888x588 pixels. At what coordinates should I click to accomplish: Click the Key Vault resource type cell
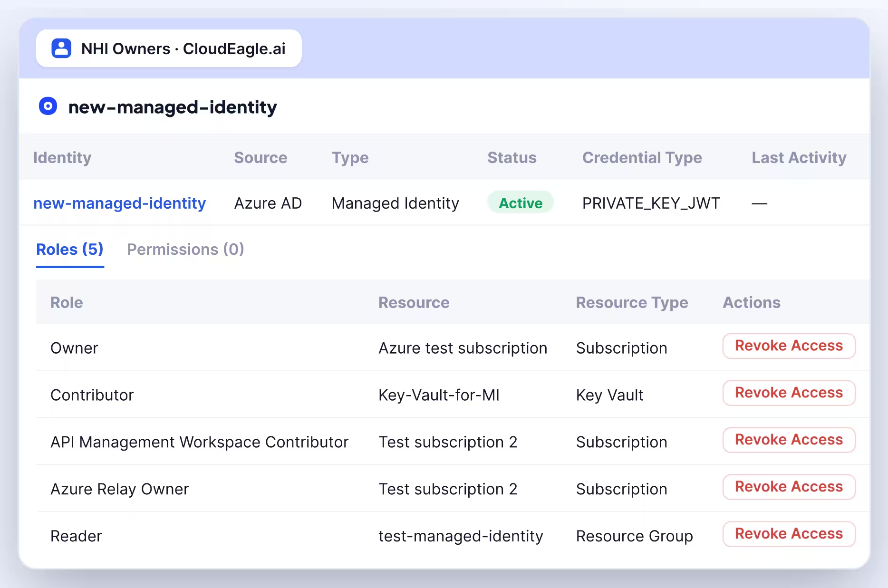pos(609,395)
